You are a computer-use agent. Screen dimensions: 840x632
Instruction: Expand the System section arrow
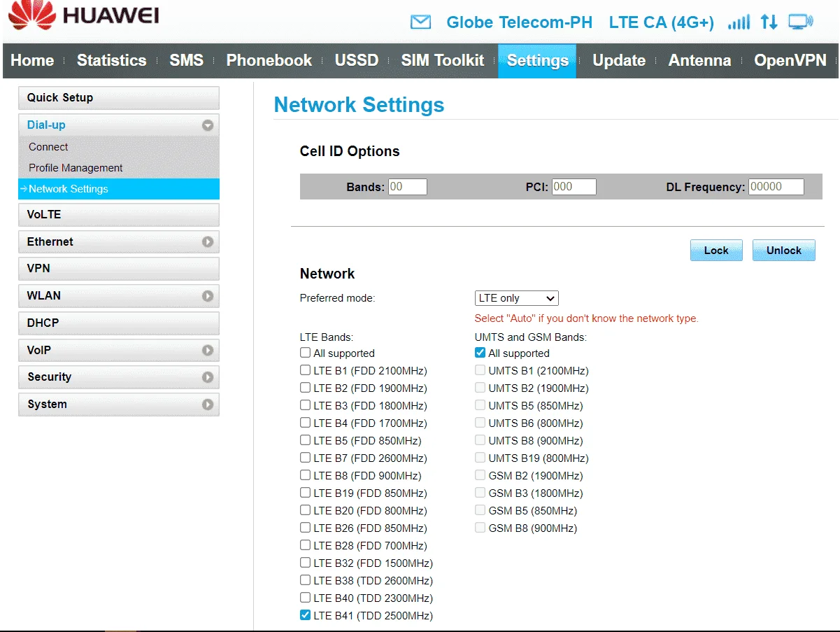(x=207, y=405)
